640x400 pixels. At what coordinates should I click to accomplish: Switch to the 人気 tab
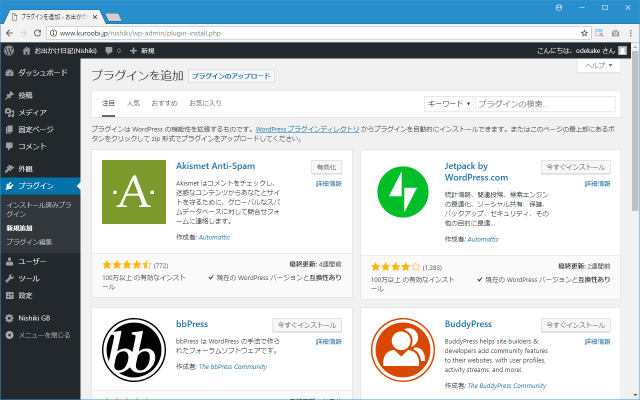click(134, 103)
